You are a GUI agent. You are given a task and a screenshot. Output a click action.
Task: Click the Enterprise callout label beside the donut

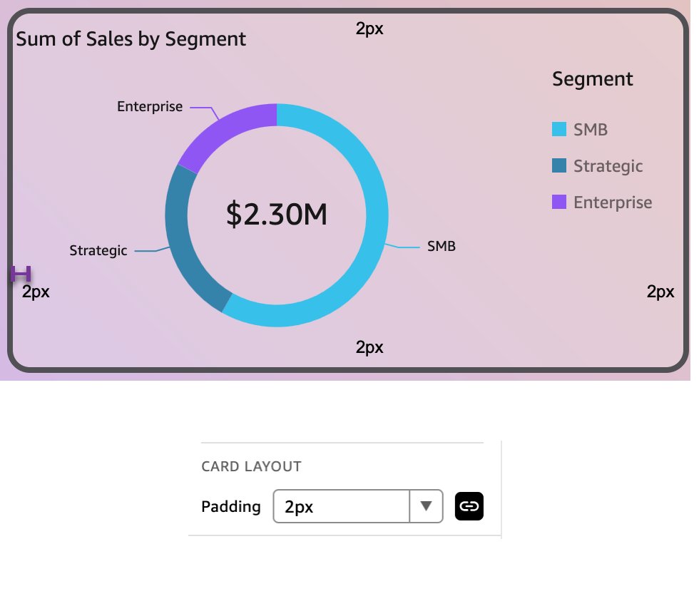(150, 107)
